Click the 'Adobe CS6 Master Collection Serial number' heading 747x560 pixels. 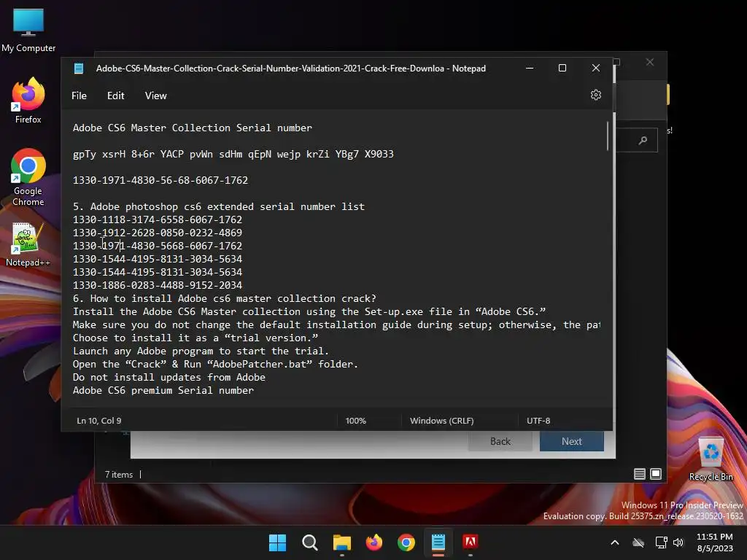193,128
